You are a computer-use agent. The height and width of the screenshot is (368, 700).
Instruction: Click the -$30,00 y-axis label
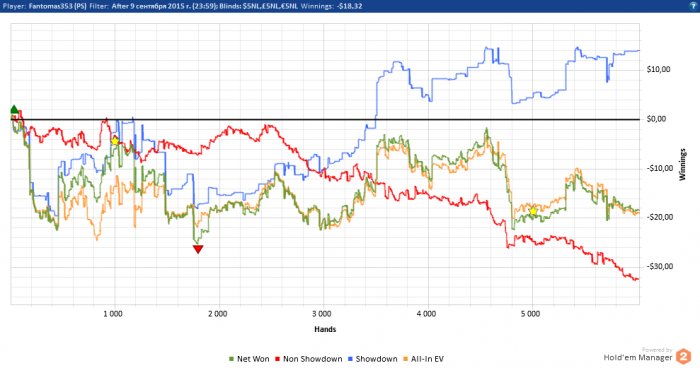tap(660, 266)
